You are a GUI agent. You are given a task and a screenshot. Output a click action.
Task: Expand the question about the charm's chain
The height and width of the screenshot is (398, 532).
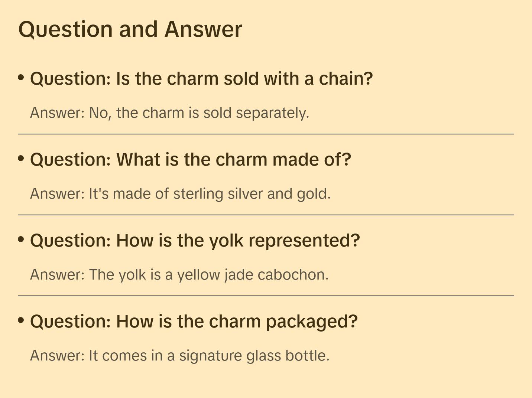pos(201,79)
